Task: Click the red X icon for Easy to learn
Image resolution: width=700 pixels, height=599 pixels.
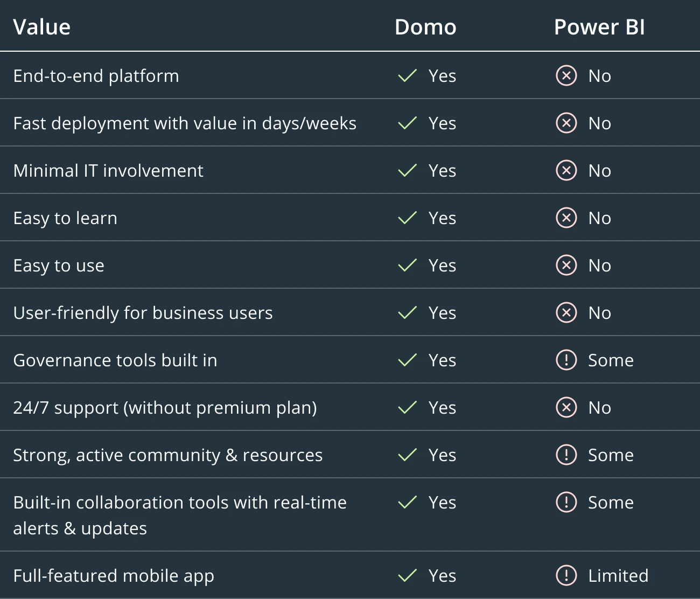Action: (566, 218)
